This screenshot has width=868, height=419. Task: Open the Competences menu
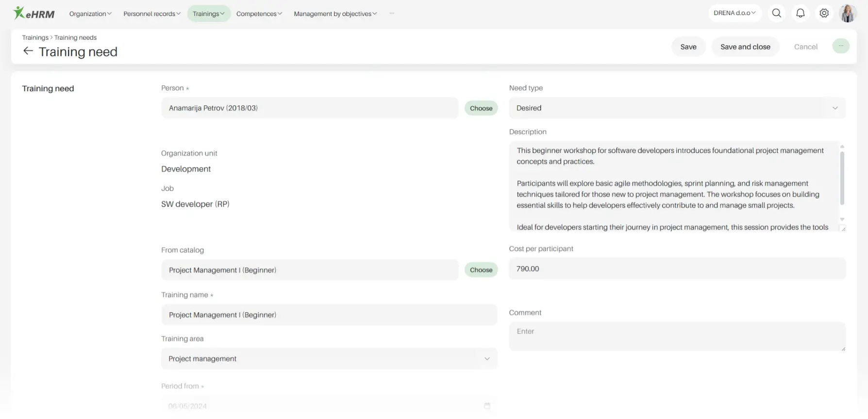(259, 14)
